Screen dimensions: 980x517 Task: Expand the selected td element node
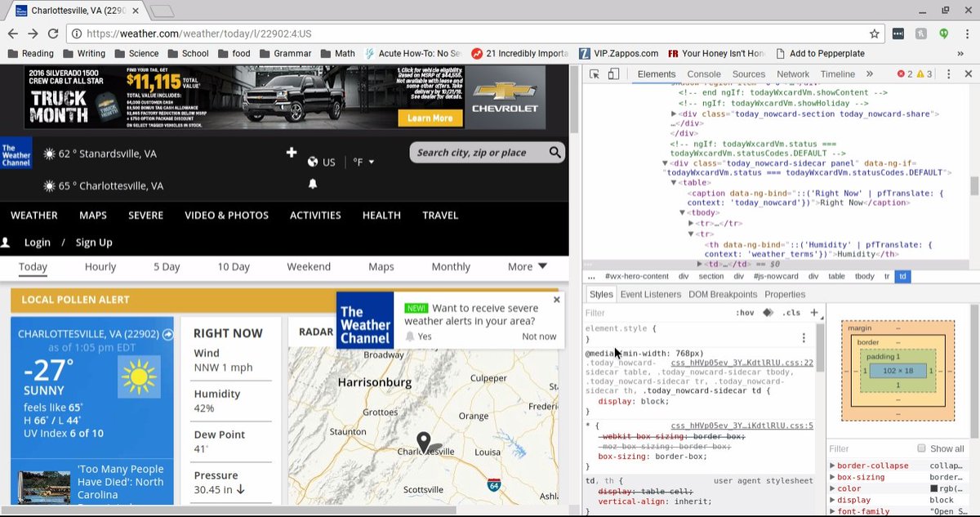coord(699,265)
